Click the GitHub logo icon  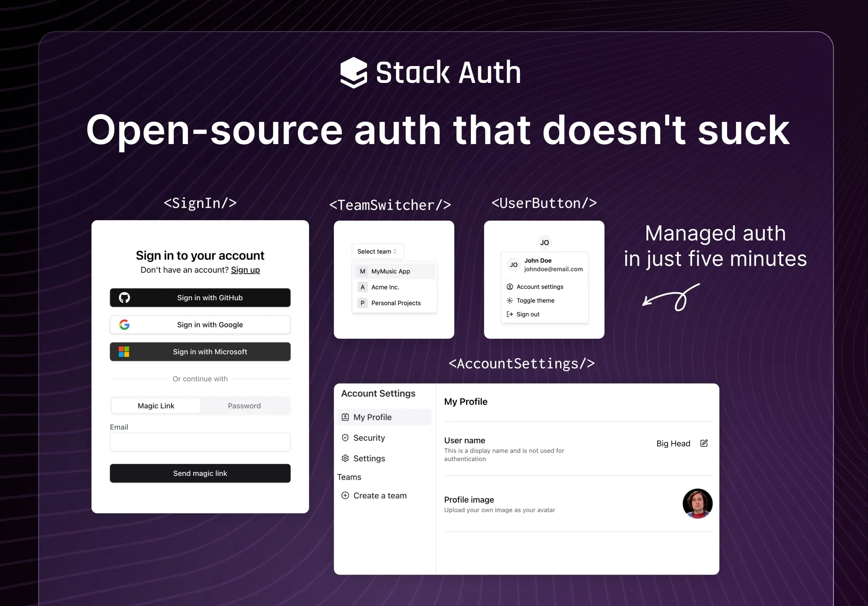[124, 298]
